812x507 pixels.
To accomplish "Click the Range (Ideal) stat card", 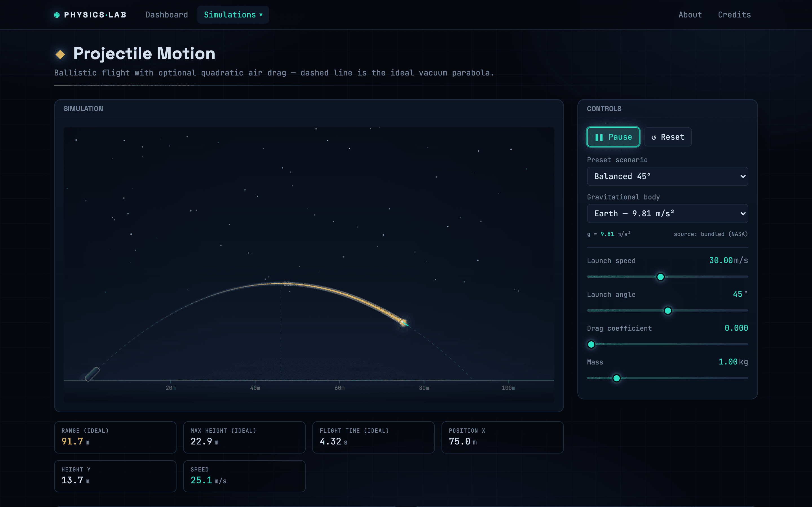I will point(115,438).
